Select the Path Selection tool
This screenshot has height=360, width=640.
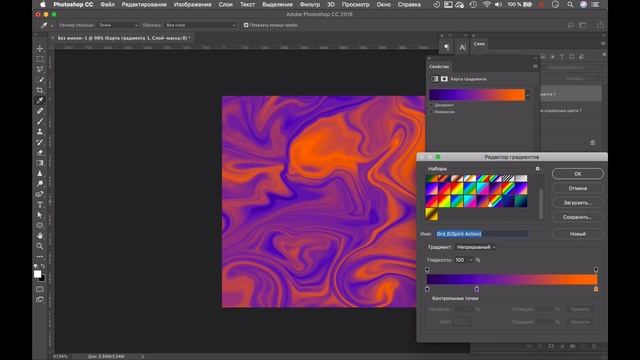point(40,215)
